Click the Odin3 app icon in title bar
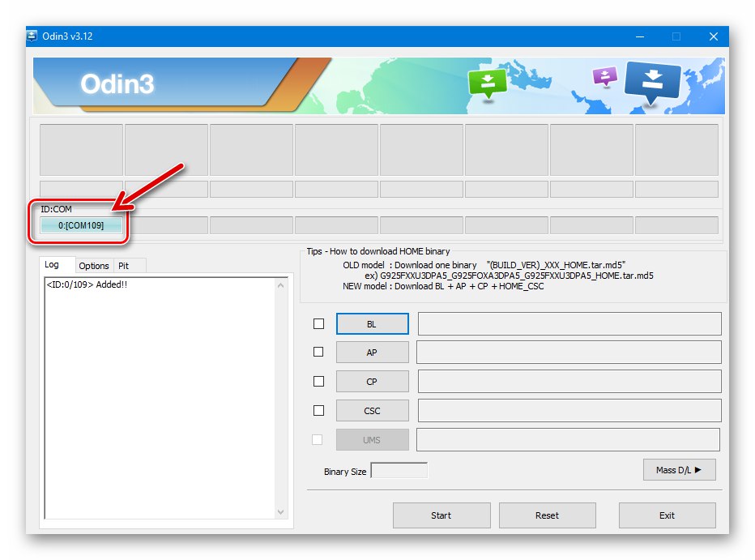Screen dimensions: 755x560 pos(32,36)
